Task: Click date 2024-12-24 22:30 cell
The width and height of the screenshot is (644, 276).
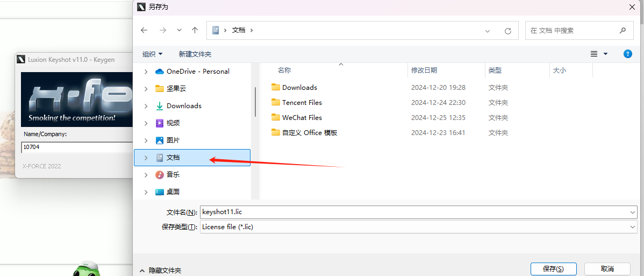Action: pos(438,103)
